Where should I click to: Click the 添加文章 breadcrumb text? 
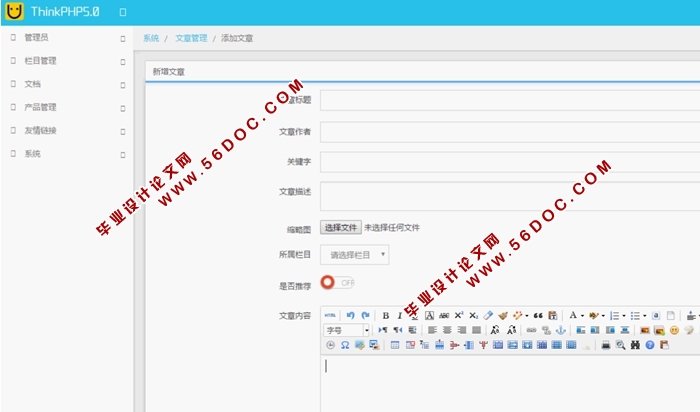pyautogui.click(x=237, y=38)
